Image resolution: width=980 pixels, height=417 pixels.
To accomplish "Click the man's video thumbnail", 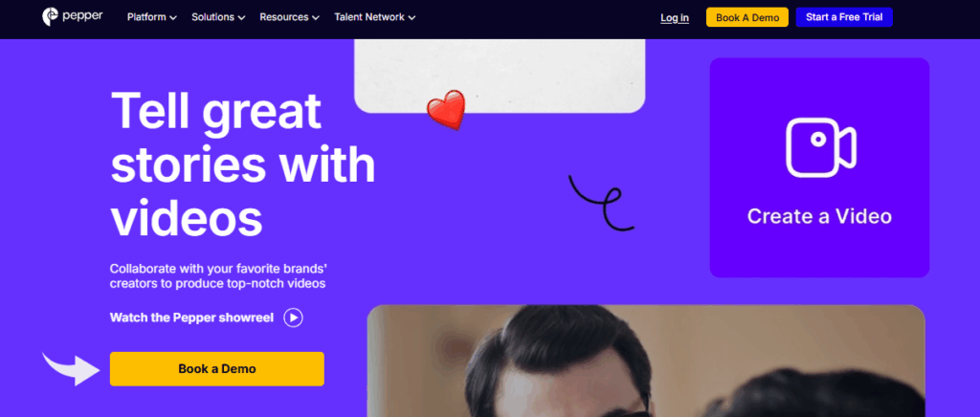I will pos(646,361).
